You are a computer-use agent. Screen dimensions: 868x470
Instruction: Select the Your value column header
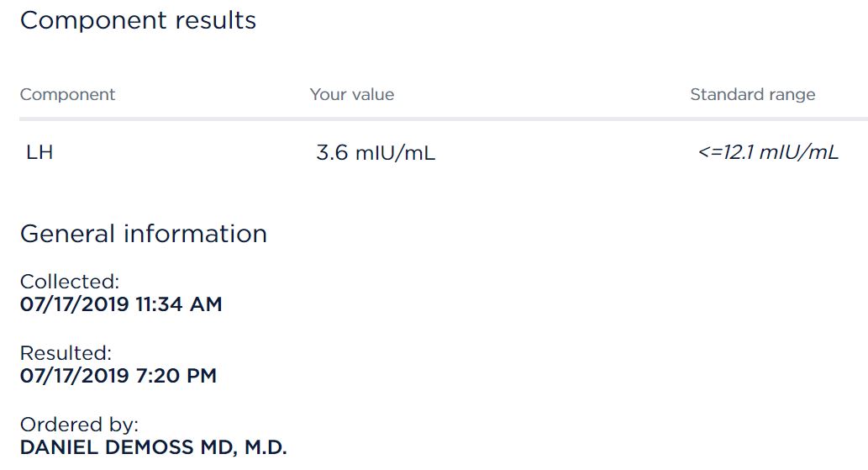[351, 94]
